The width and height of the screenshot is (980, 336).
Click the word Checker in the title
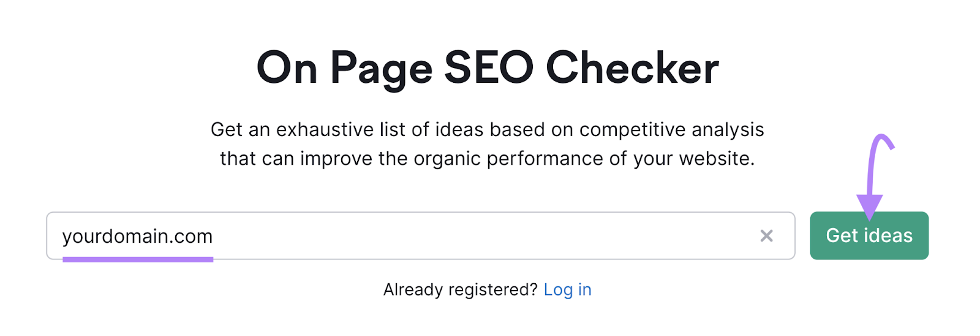pos(631,67)
